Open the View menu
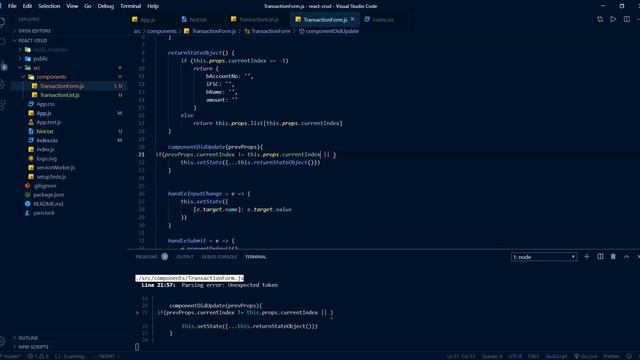640x360 pixels. (x=72, y=6)
